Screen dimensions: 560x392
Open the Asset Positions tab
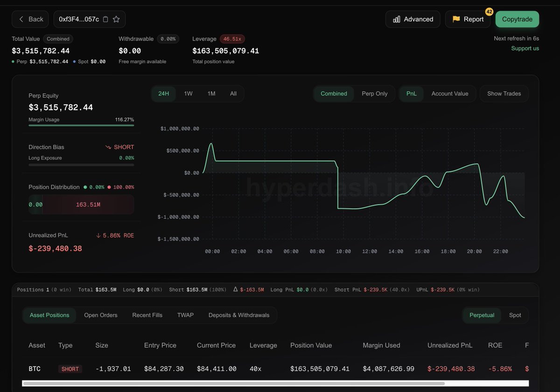click(49, 315)
